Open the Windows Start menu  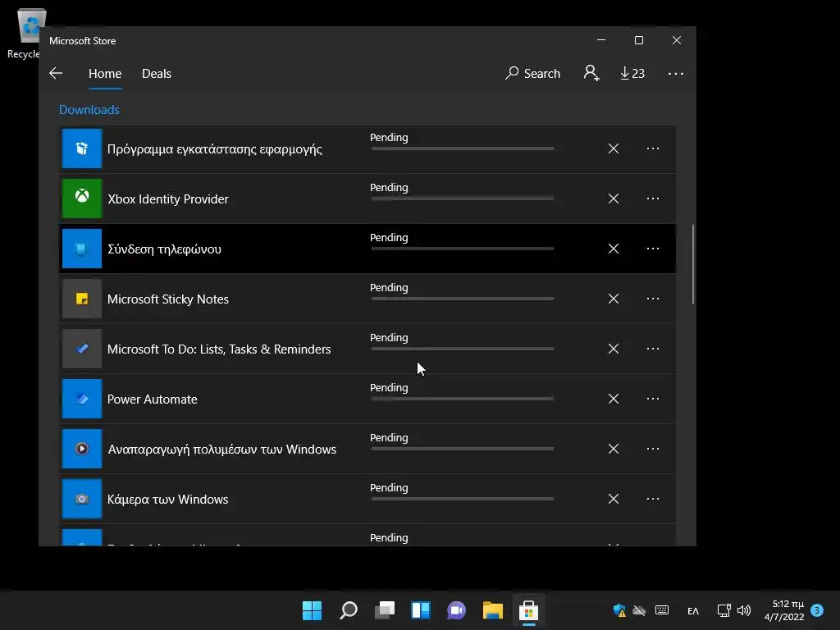coord(312,610)
